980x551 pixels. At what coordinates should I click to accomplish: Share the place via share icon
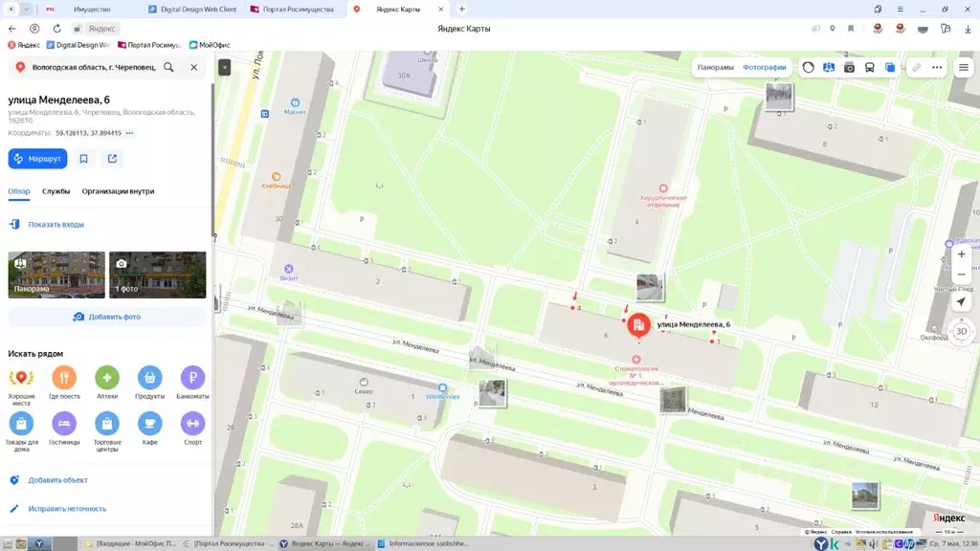tap(113, 159)
